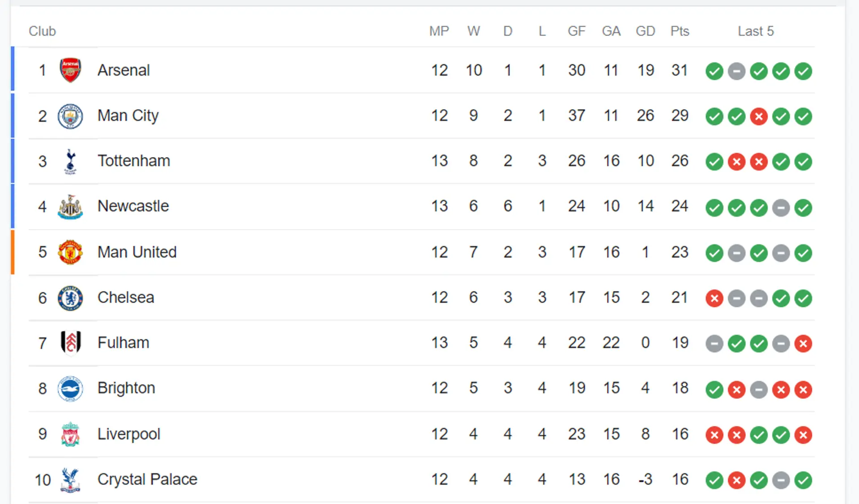Click the Liverpool club crest
This screenshot has width=859, height=504.
click(x=70, y=434)
